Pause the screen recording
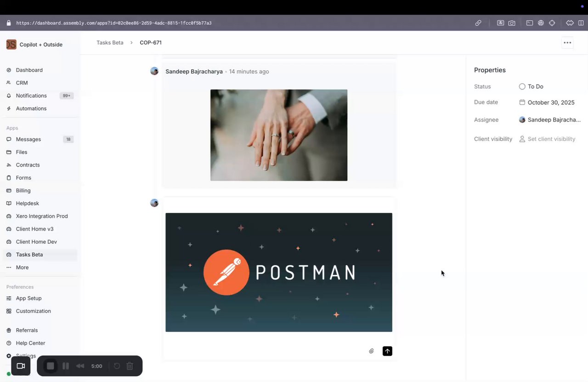 pos(66,366)
